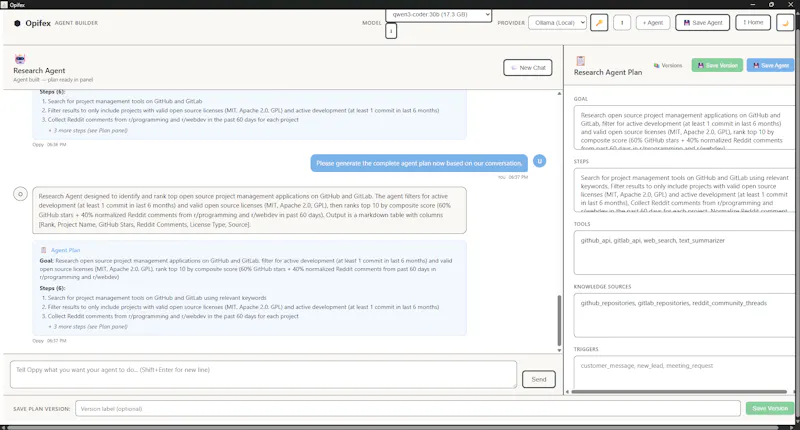
Task: Click the Opifex logo icon
Action: click(17, 23)
